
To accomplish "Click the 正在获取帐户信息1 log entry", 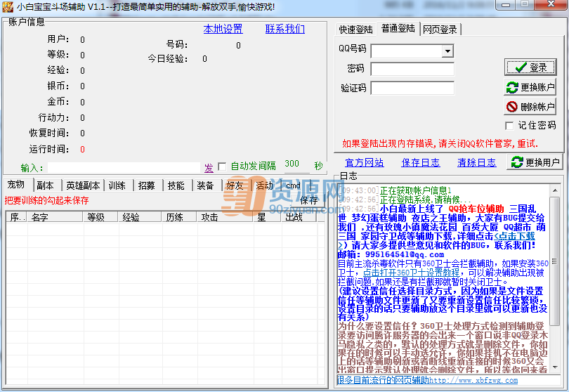I will [x=415, y=190].
